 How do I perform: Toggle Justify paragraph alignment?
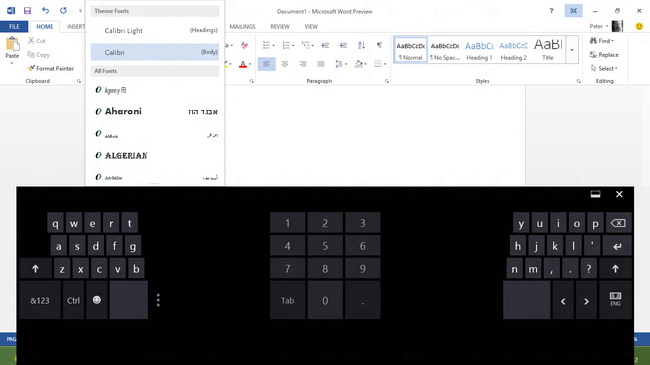[321, 64]
